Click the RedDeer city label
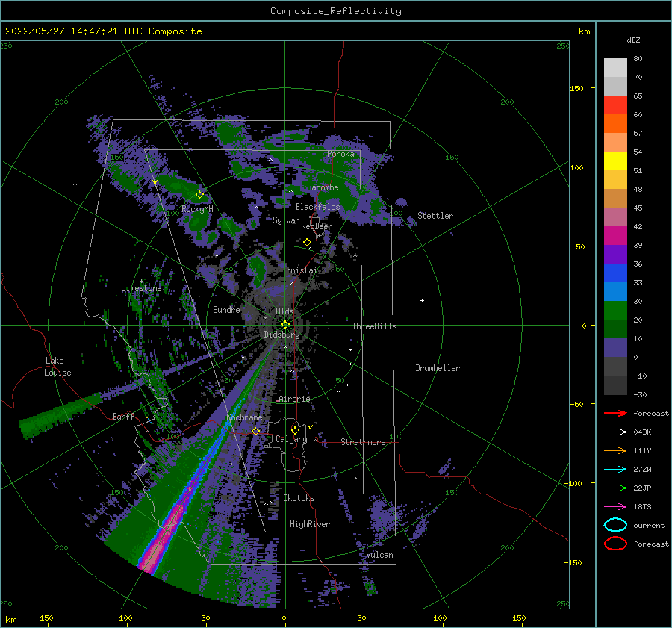This screenshot has width=672, height=628. [317, 226]
